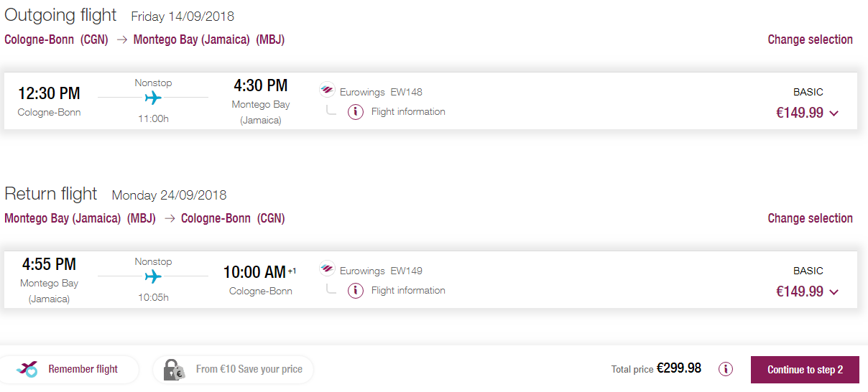Click the padlock Save your price icon

[x=174, y=370]
